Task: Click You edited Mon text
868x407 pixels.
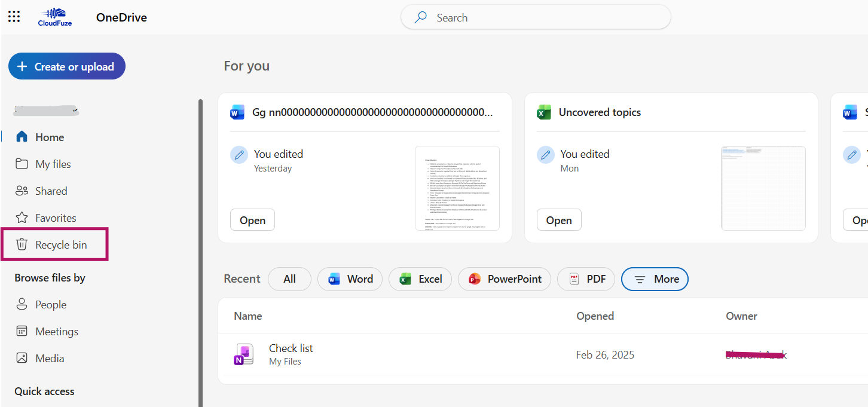Action: [585, 161]
